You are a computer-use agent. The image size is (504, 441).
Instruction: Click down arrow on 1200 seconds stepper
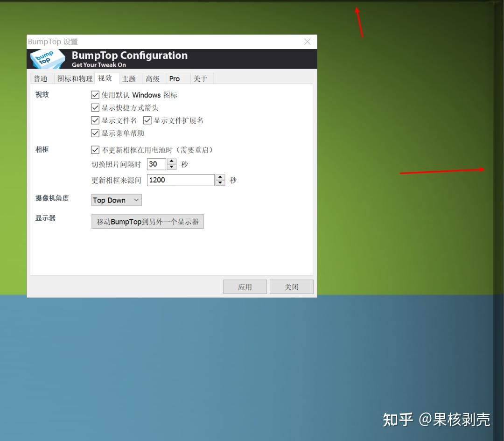(220, 182)
